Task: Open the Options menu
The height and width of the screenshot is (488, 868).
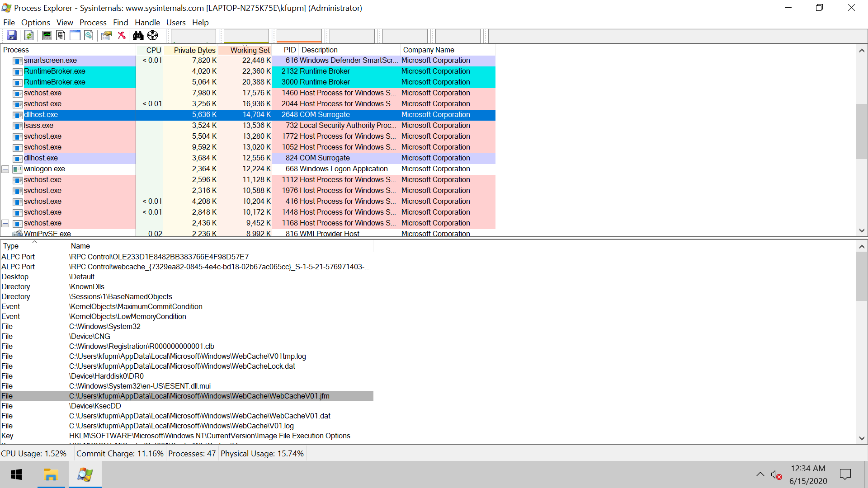Action: (x=36, y=22)
